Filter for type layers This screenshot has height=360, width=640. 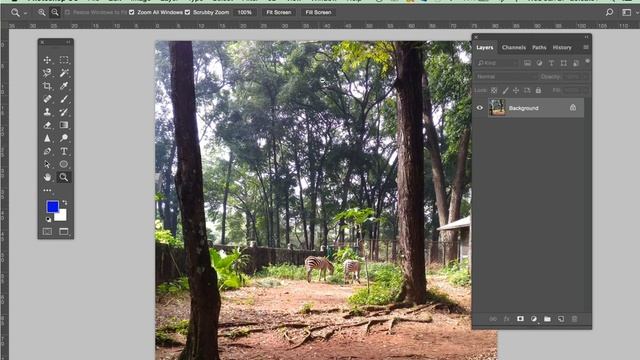(x=551, y=63)
